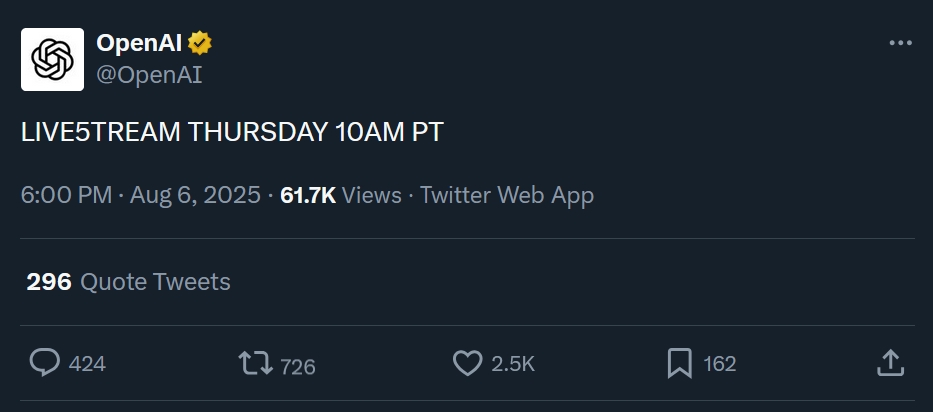Click the 424 replies count
Screen dimensions: 933x412
coord(87,364)
